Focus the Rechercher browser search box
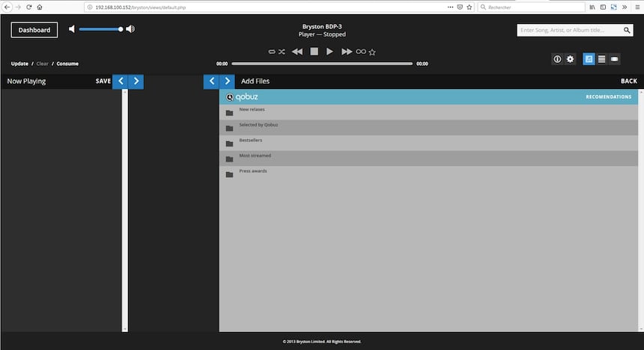The width and height of the screenshot is (644, 350). tap(532, 7)
